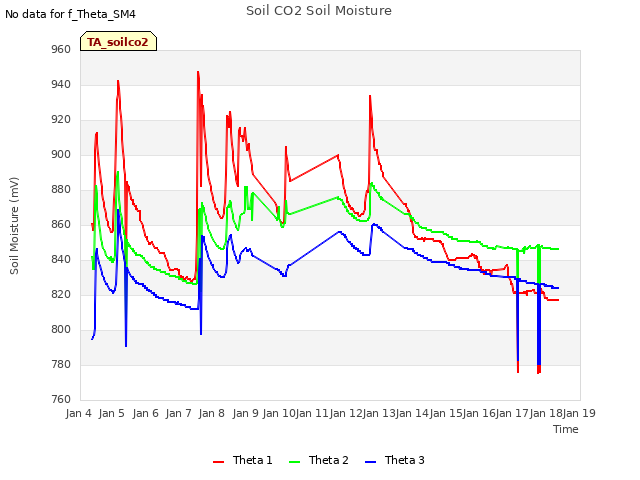Click the Jan 5 x-axis tick label
This screenshot has height=480, width=640.
coord(111,413)
